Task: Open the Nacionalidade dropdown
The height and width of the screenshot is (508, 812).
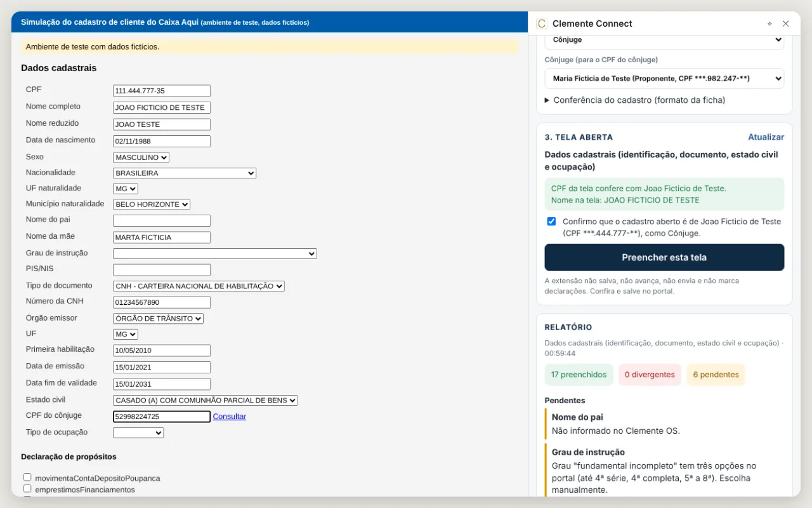Action: pyautogui.click(x=185, y=173)
